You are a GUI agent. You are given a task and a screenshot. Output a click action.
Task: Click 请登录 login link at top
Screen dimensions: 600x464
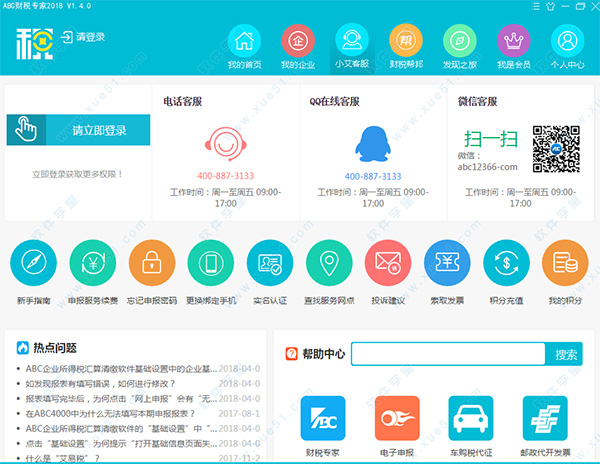point(83,37)
